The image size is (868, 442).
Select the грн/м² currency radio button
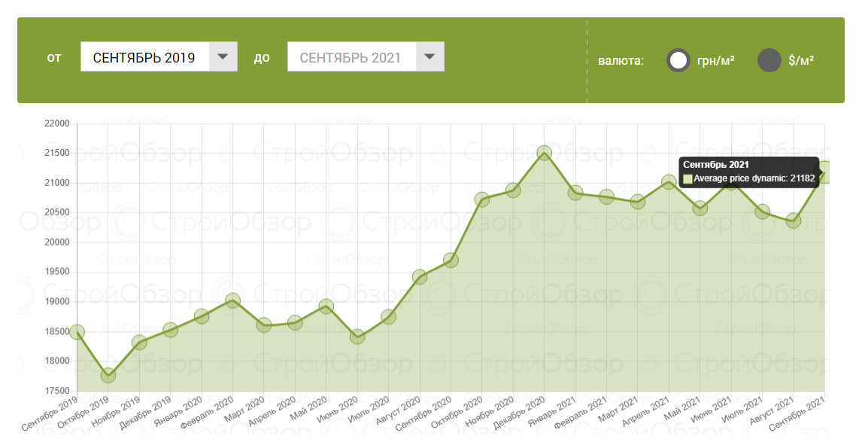click(x=678, y=60)
